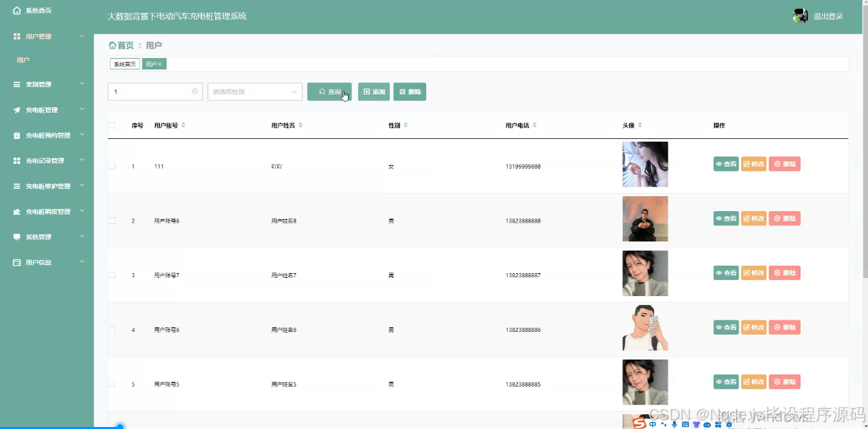Screen dimensions: 868x429
Task: Expand the 充电记录管理 menu chevron
Action: tap(82, 161)
